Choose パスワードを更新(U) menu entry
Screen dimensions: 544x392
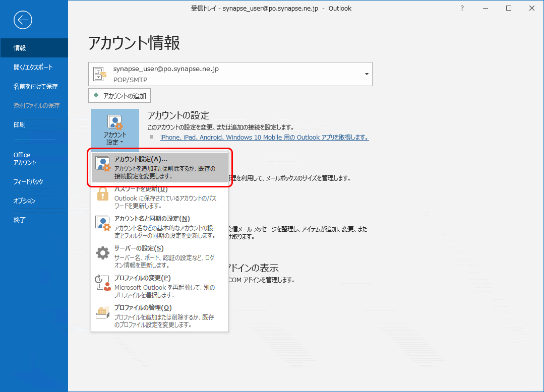160,197
